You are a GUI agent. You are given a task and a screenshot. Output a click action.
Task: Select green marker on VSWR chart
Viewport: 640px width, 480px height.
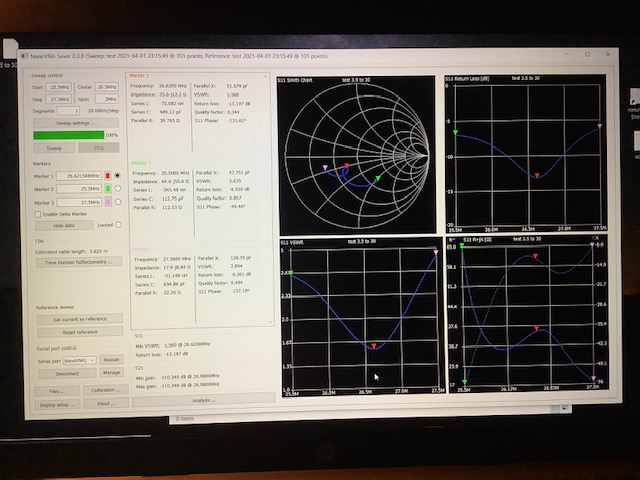click(x=291, y=273)
